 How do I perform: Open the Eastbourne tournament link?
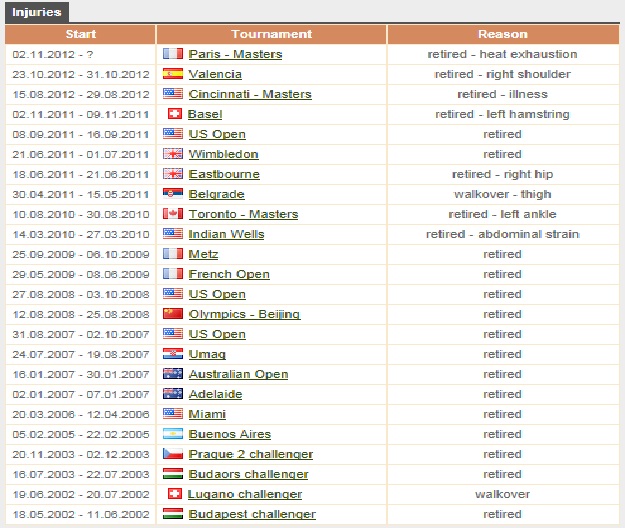[224, 174]
